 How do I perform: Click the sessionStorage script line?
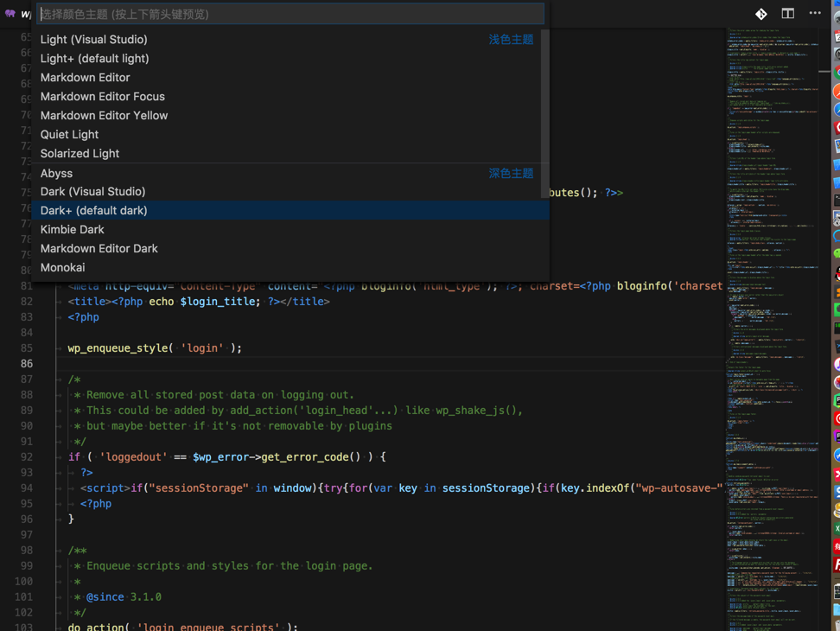click(402, 488)
